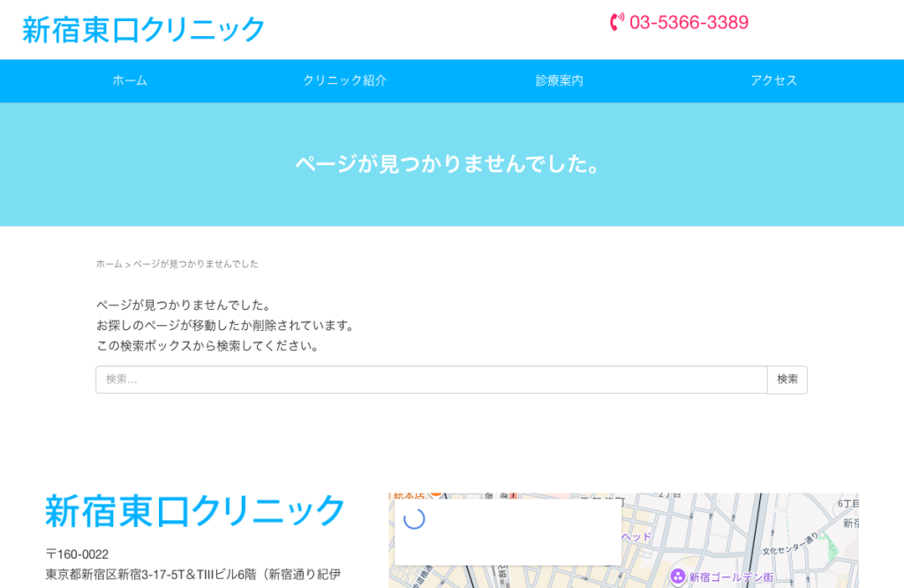Click the ページが見つかりませんでした。 banner heading
This screenshot has height=588, width=904.
[x=448, y=164]
